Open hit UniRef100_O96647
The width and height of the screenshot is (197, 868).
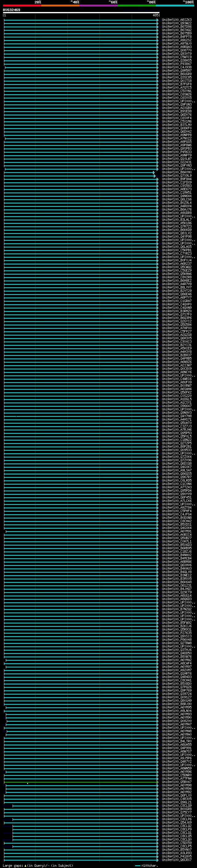tap(177, 406)
